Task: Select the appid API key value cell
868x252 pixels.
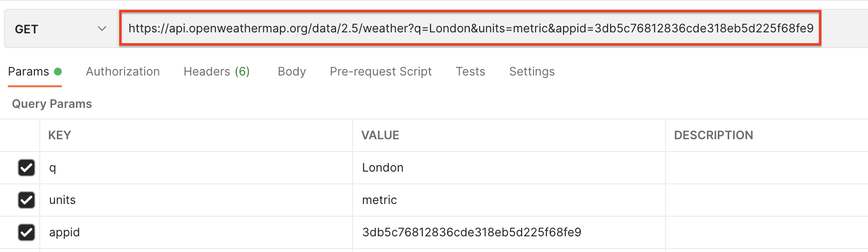Action: (509, 232)
